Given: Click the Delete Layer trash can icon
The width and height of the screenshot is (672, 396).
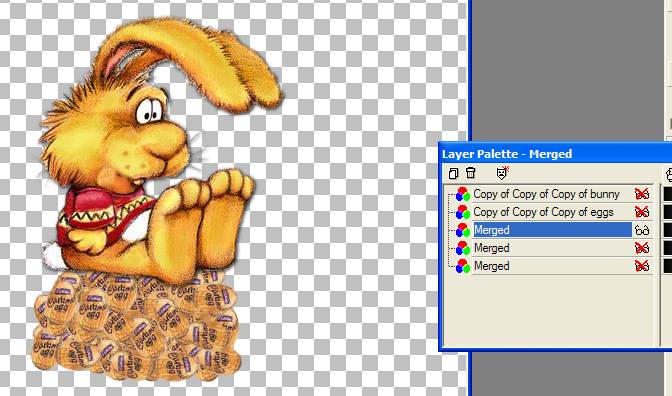Looking at the screenshot, I should 471,172.
